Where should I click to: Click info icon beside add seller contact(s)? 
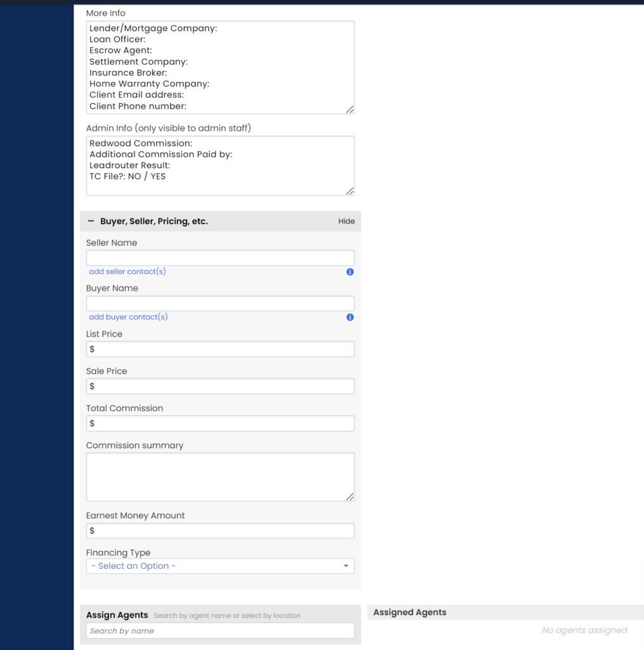(350, 272)
